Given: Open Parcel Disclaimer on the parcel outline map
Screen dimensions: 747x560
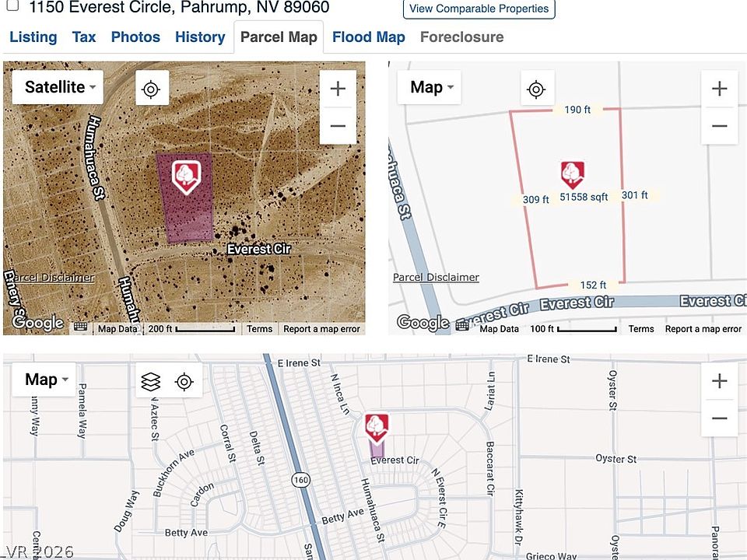Looking at the screenshot, I should 436,277.
